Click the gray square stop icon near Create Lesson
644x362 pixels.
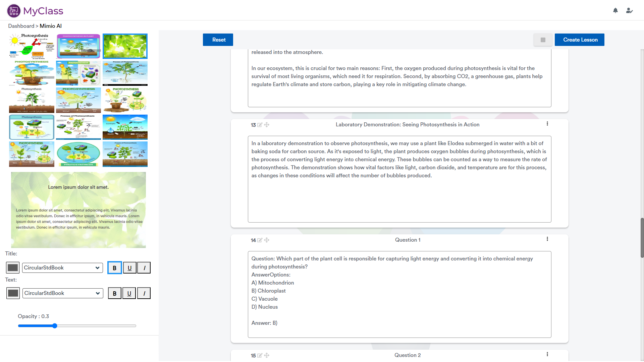(x=543, y=40)
